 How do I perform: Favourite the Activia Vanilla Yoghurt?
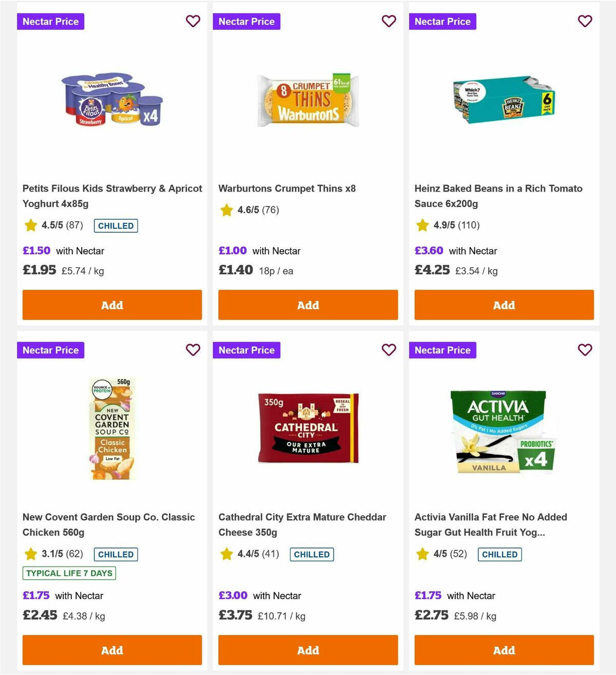point(585,350)
